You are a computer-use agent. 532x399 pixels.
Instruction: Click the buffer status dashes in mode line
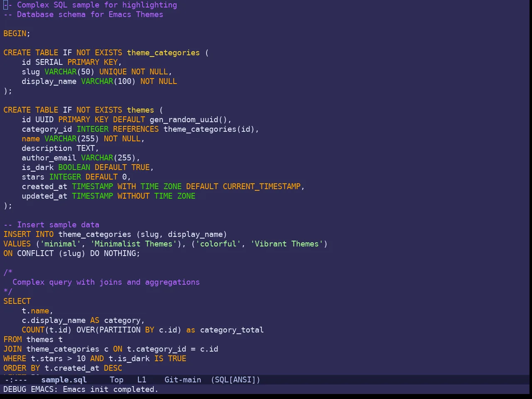click(x=16, y=379)
